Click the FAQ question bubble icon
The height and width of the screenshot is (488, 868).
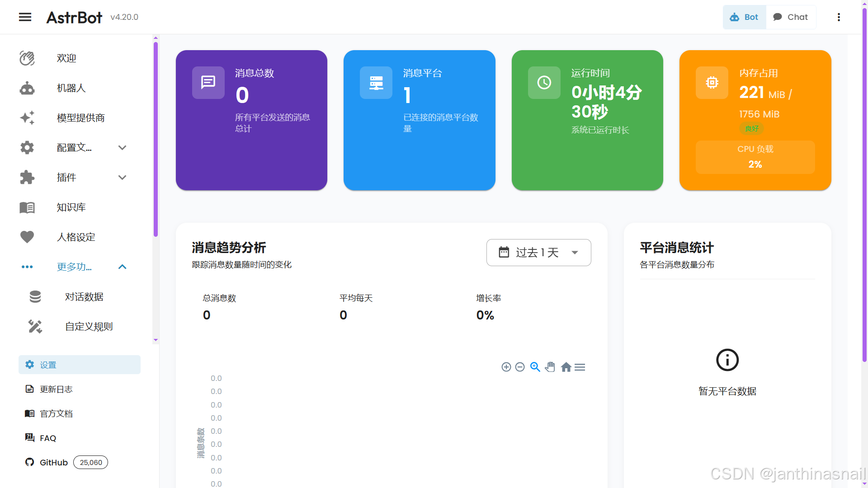30,437
